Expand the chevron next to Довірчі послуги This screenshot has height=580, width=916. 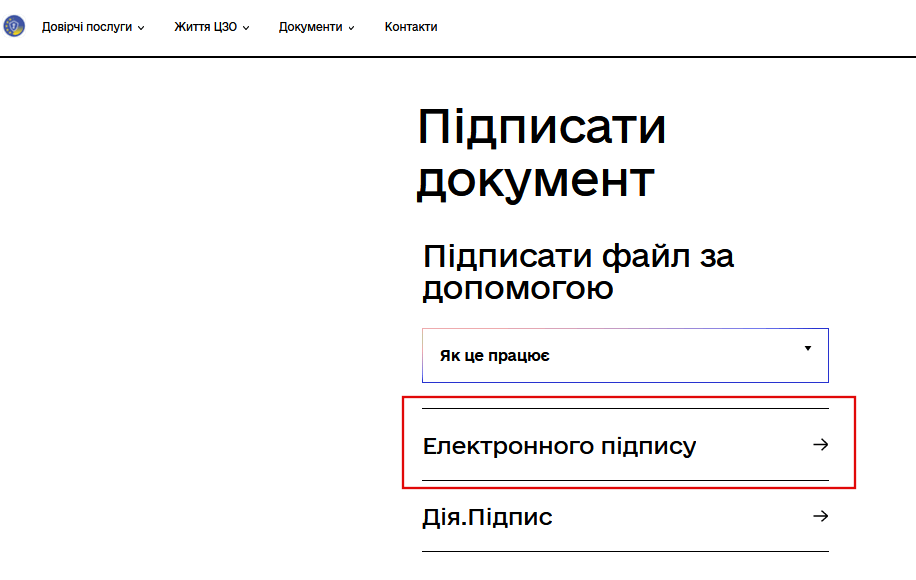(141, 28)
